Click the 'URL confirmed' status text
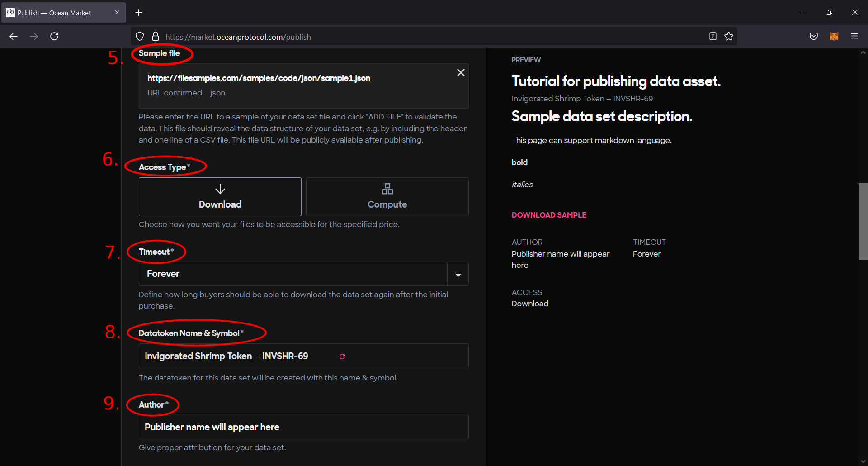The height and width of the screenshot is (466, 868). (x=175, y=93)
